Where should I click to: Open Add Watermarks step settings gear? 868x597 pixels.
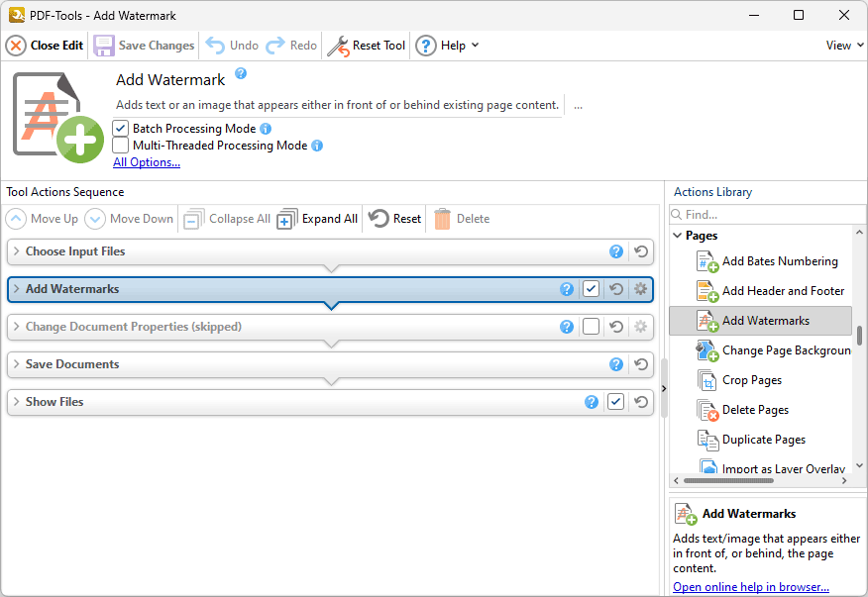pos(640,289)
